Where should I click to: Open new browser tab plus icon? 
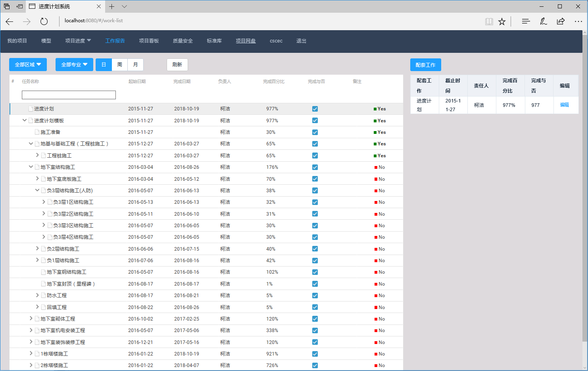pyautogui.click(x=112, y=6)
